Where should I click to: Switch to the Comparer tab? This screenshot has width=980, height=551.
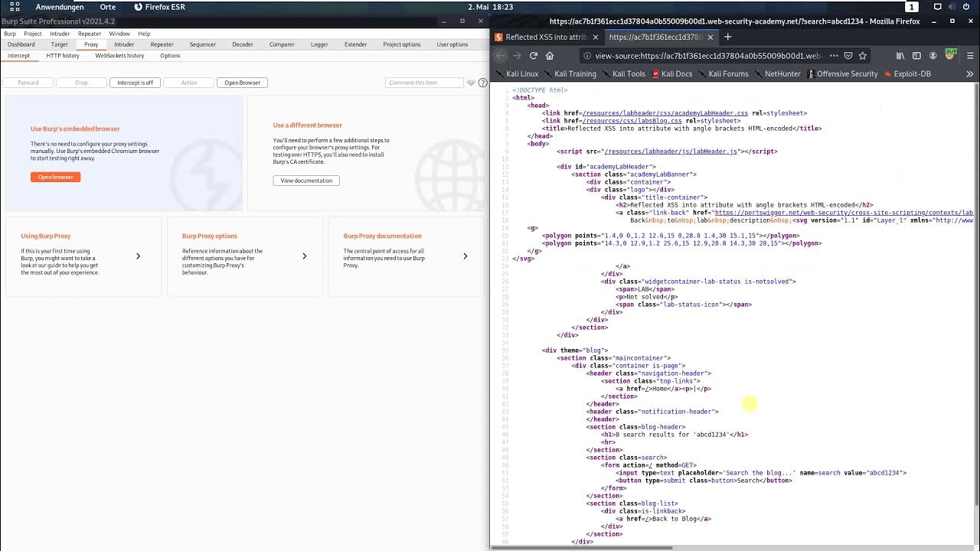[282, 44]
